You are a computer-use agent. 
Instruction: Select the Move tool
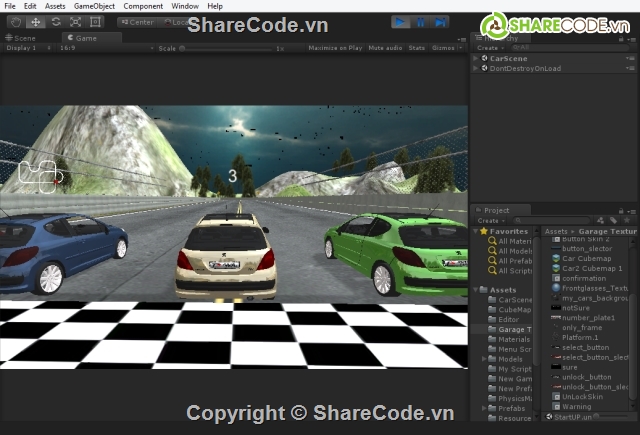[36, 22]
